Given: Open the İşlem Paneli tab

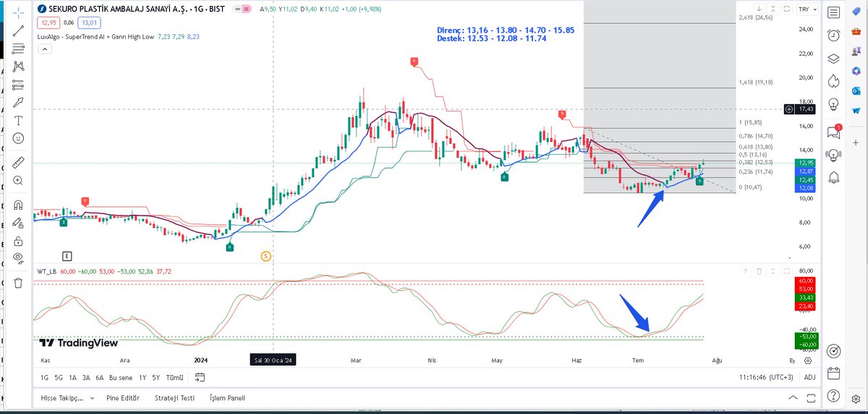Looking at the screenshot, I should coord(227,398).
